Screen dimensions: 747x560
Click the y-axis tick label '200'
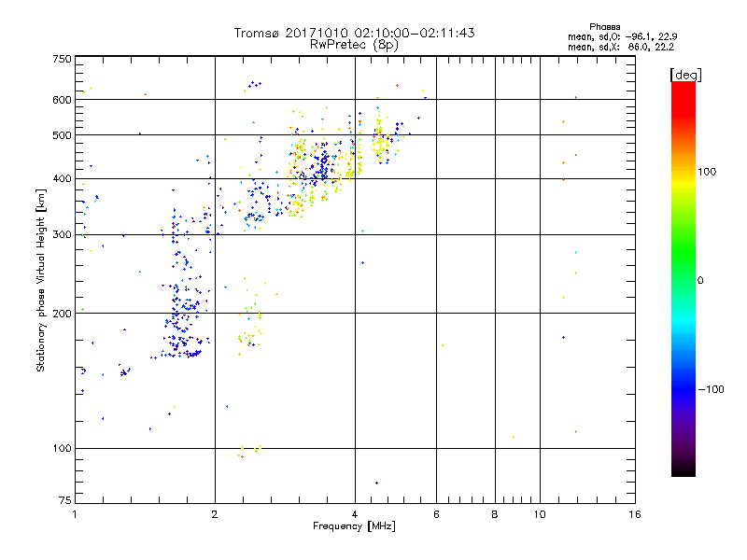pos(62,314)
